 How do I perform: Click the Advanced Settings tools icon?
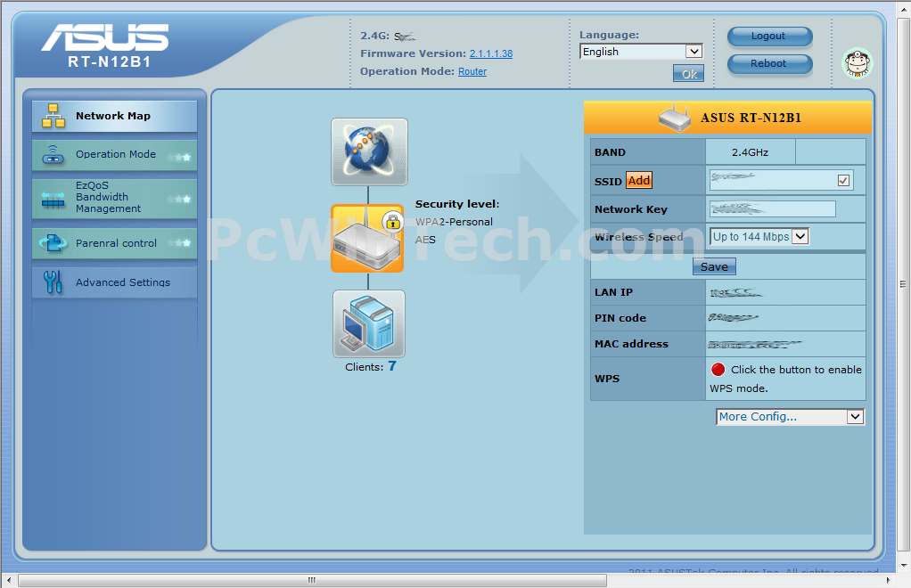point(53,282)
